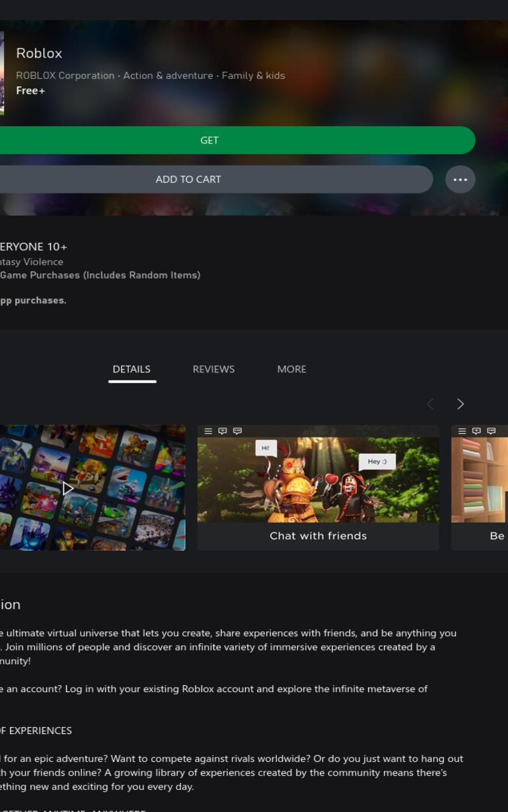Click the hamburger icon on Chat with friends screenshot
Image resolution: width=508 pixels, height=812 pixels.
coord(208,431)
